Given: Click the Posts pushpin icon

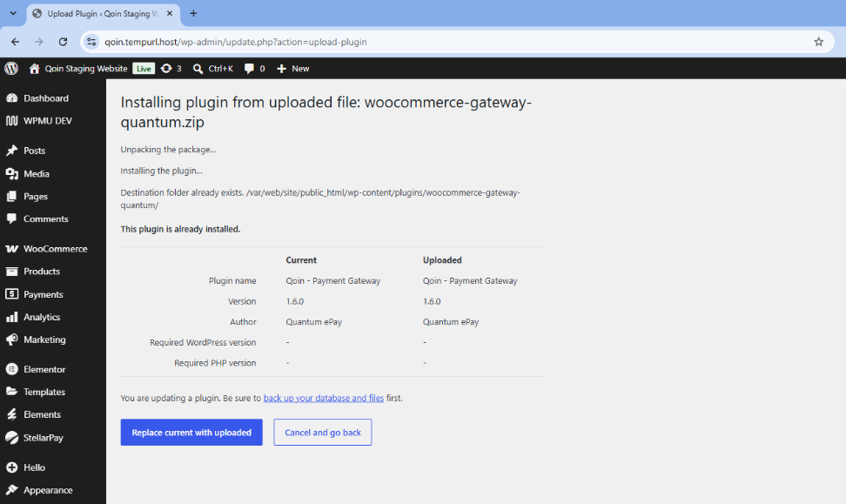Looking at the screenshot, I should [x=12, y=151].
